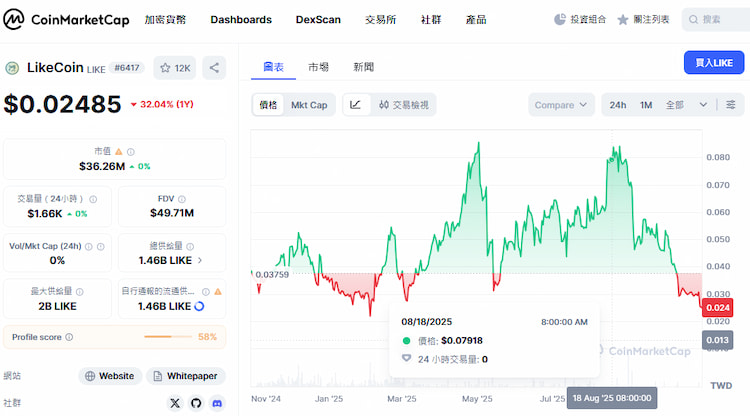Image resolution: width=750 pixels, height=416 pixels.
Task: Set chart range to all time
Action: 674,105
